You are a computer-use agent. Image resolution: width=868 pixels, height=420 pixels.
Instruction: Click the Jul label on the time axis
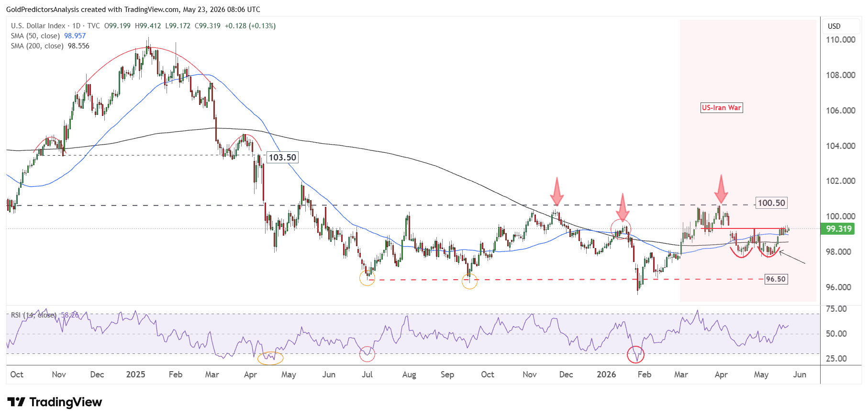367,375
